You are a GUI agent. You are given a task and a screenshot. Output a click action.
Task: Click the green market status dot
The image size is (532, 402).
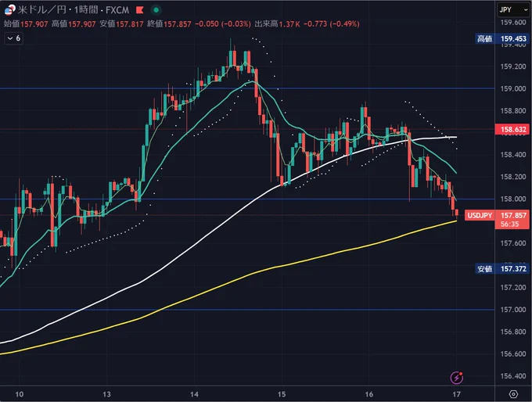(156, 10)
